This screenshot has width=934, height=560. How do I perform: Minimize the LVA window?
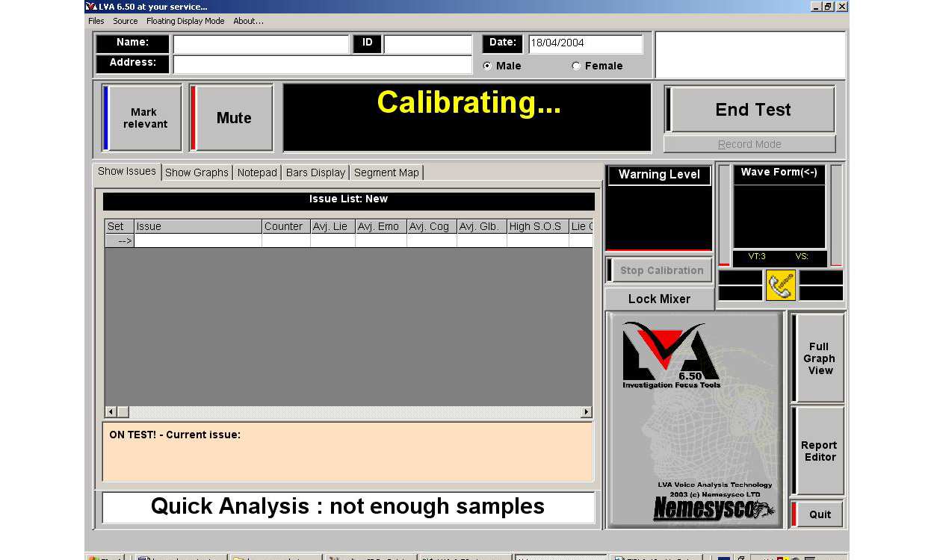[816, 6]
